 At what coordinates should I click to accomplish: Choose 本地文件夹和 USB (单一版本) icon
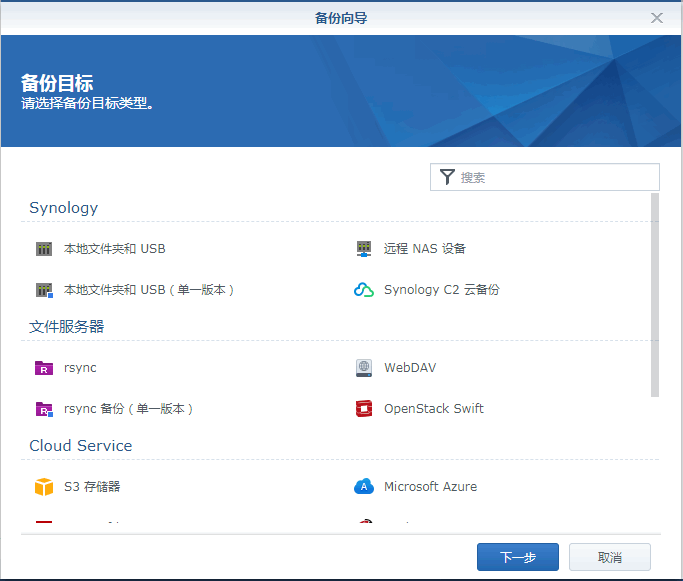coord(44,290)
